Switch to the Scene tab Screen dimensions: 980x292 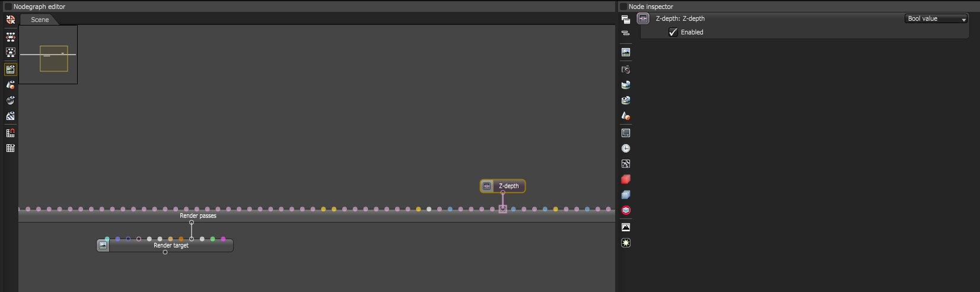point(40,20)
